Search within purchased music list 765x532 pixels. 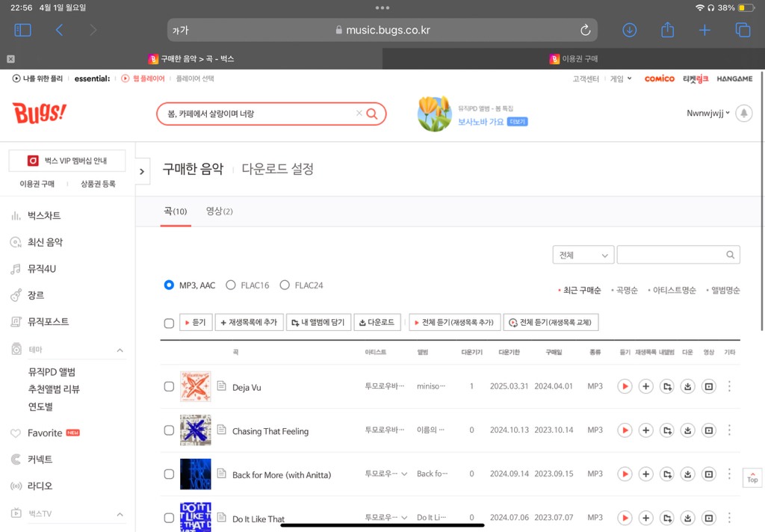730,255
